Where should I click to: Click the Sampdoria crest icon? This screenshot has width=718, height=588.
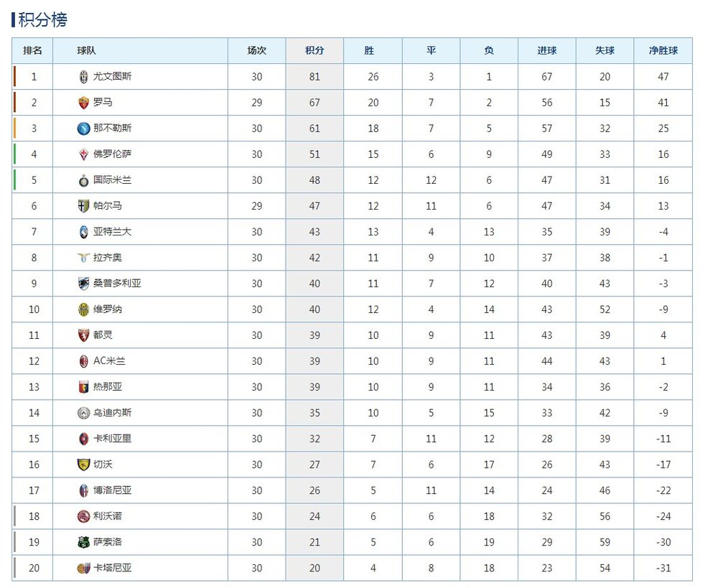[83, 284]
